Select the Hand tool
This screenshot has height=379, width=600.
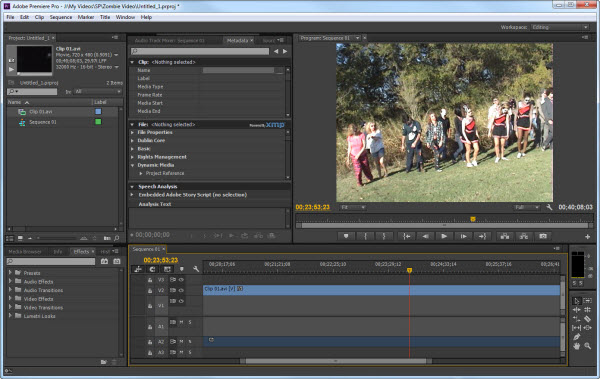click(x=577, y=346)
